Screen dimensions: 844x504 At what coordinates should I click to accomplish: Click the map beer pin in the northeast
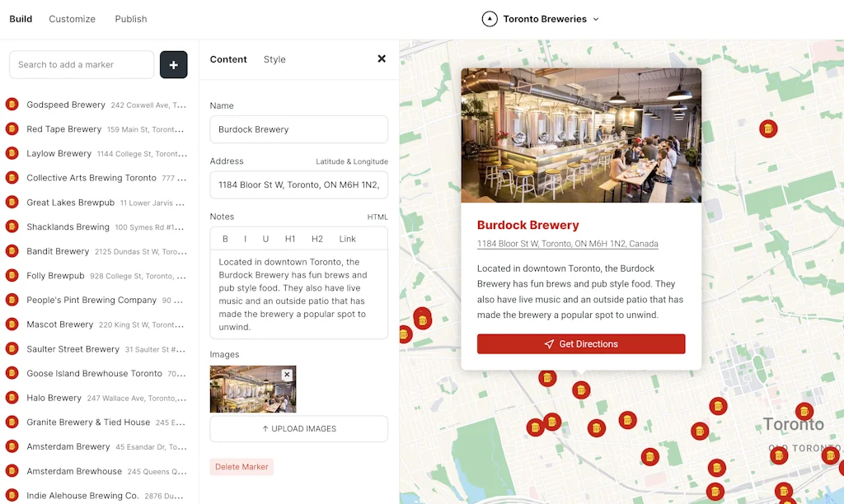pyautogui.click(x=768, y=128)
